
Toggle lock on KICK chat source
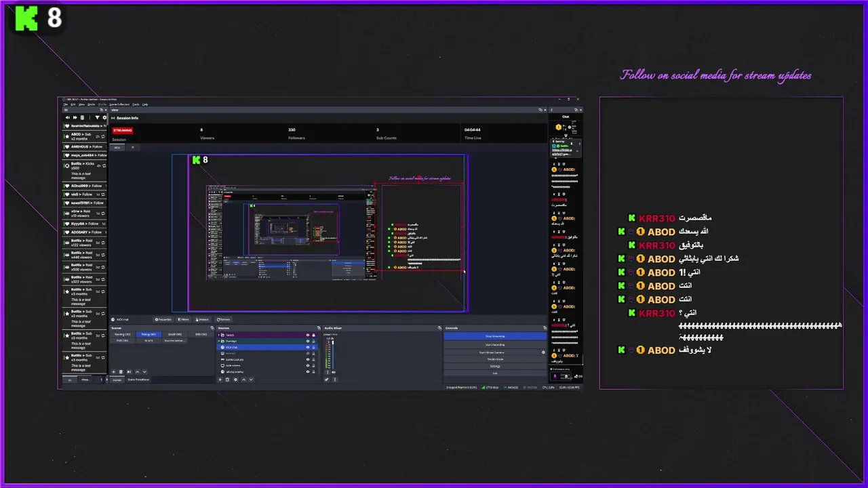pos(313,347)
